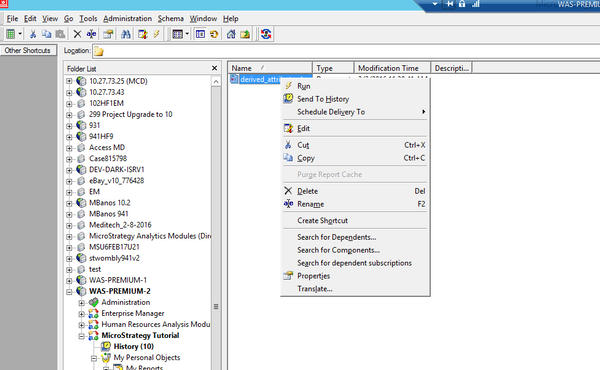Click the project connect/disconnect toolbar icon
This screenshot has width=600, height=370.
(266, 34)
